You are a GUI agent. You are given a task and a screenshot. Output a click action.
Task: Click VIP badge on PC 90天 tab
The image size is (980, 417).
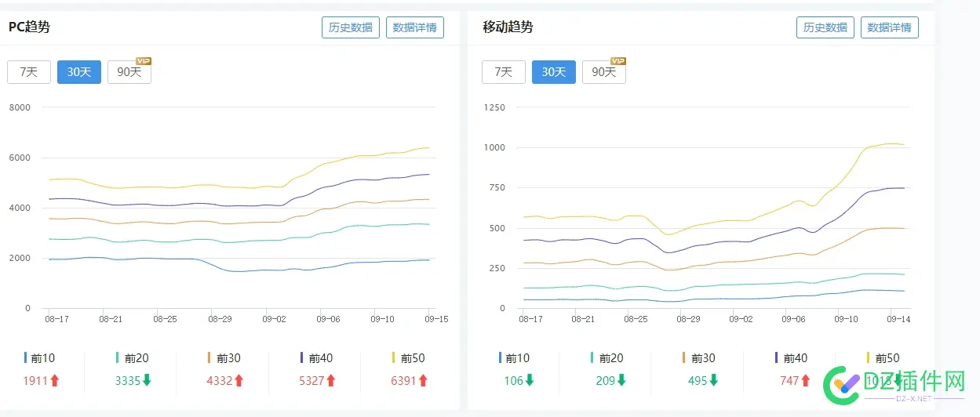(x=144, y=60)
